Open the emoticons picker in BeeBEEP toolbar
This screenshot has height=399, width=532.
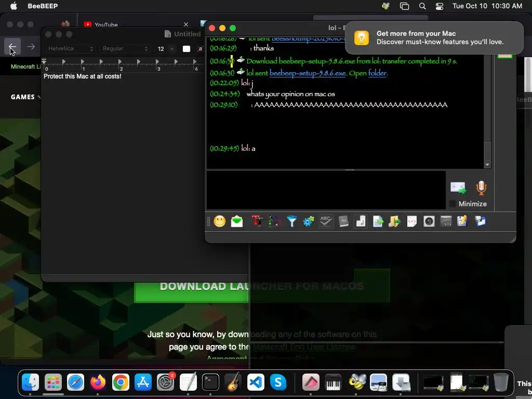[x=220, y=221]
